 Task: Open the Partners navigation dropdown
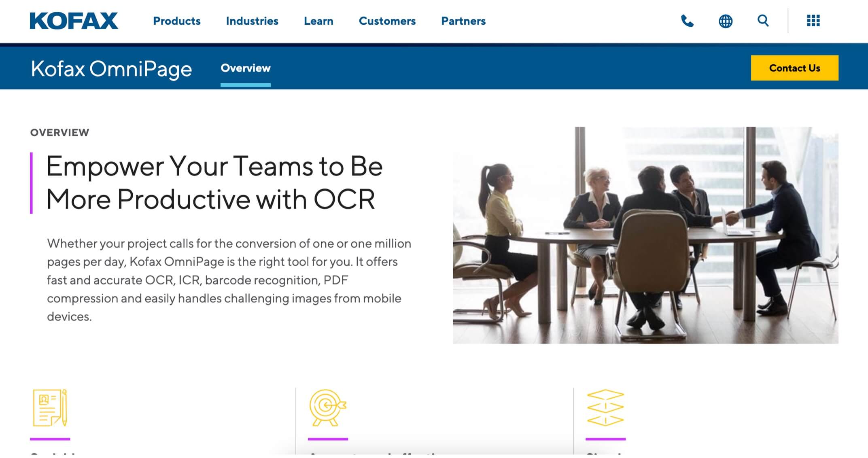coord(463,21)
